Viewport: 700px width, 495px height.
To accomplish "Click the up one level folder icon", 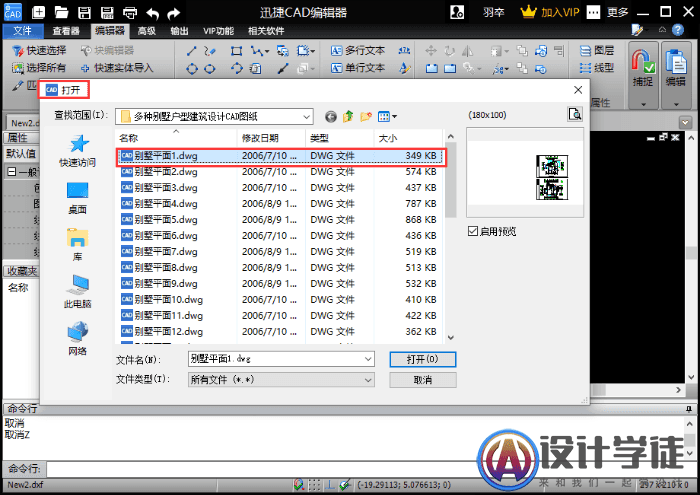I will (348, 116).
